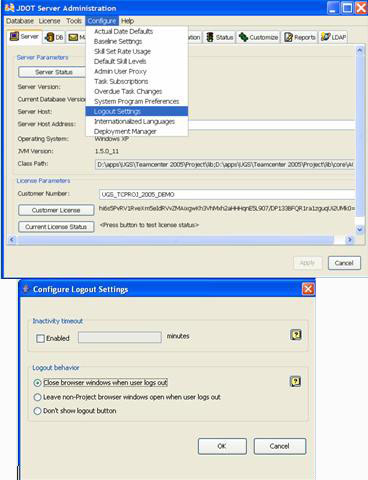Switch to the LDAP tab
368x480 pixels.
pos(333,37)
